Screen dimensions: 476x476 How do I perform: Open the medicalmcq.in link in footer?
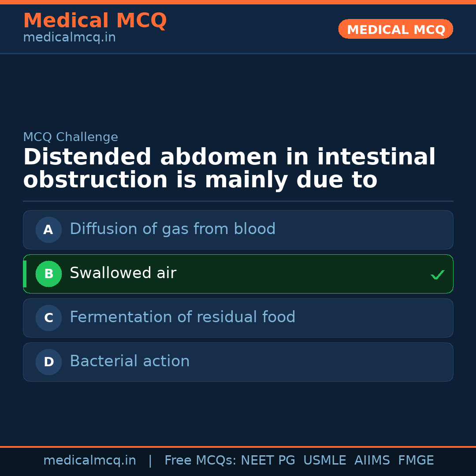click(x=89, y=461)
